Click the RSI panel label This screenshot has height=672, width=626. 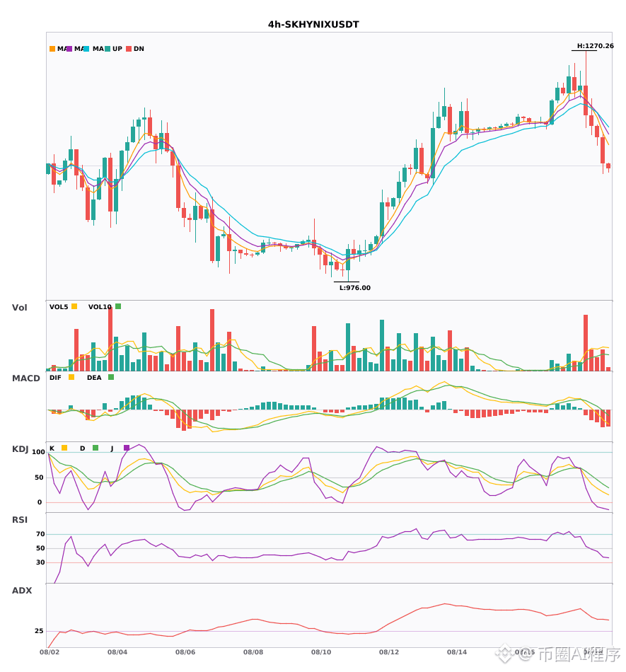point(19,520)
